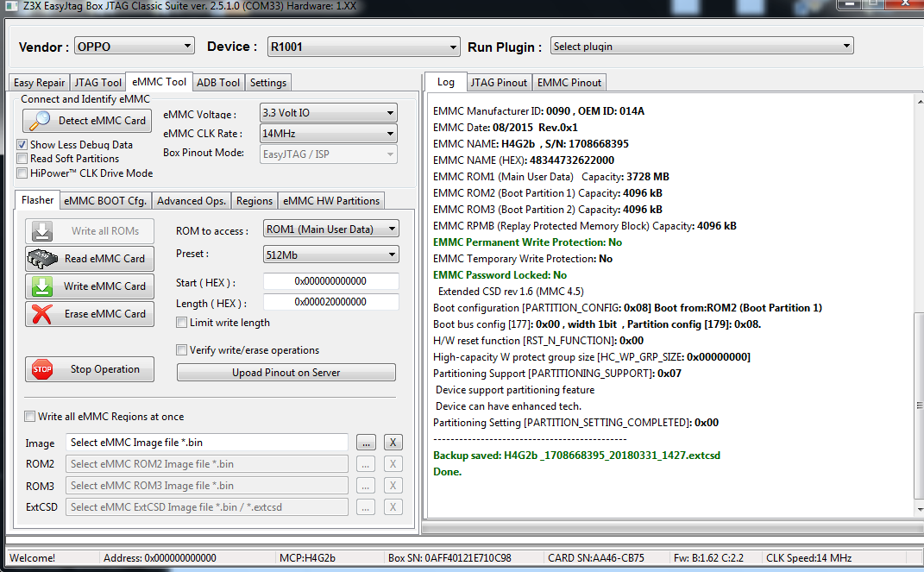Browse for the ROM2 image file
The width and height of the screenshot is (924, 572).
366,464
